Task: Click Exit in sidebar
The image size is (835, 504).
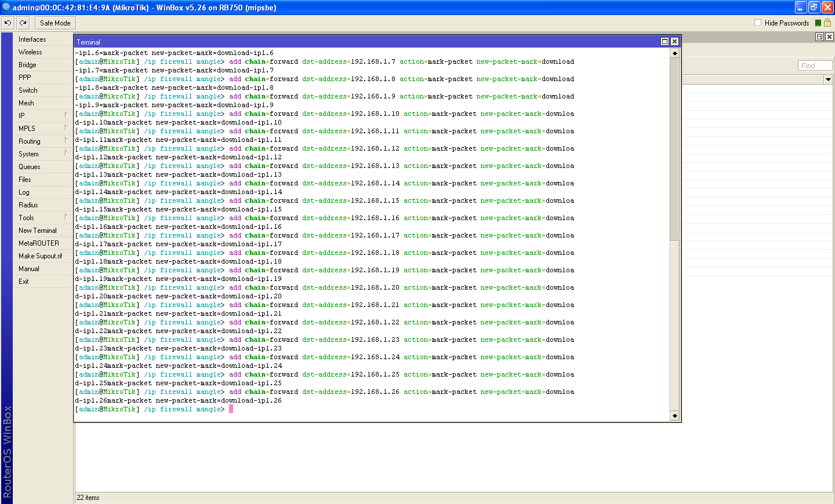Action: [x=24, y=282]
